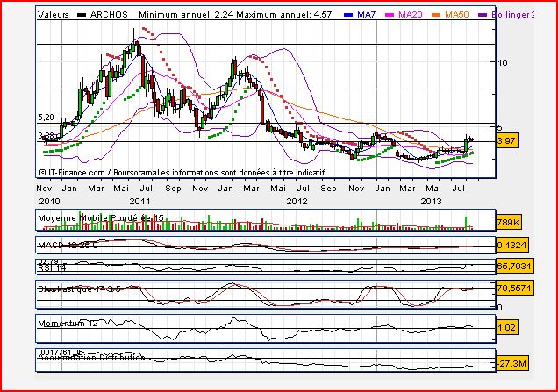Image resolution: width=558 pixels, height=392 pixels.
Task: Click the purple Bollinger legend swatch
Action: point(483,15)
